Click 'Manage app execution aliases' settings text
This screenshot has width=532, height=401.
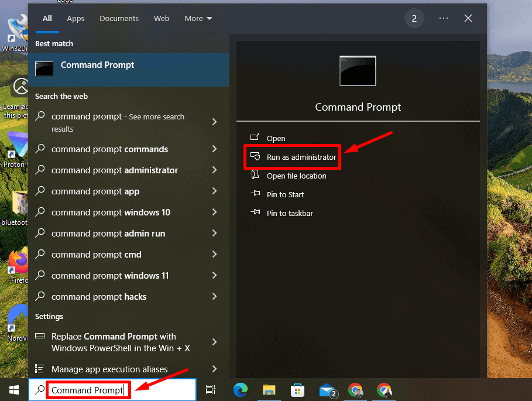pyautogui.click(x=109, y=369)
